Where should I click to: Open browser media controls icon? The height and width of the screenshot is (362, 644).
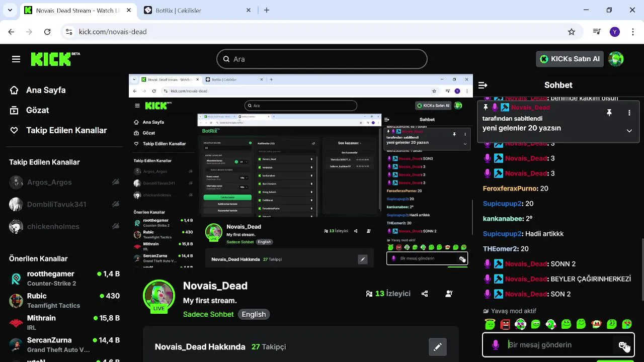coord(597,32)
